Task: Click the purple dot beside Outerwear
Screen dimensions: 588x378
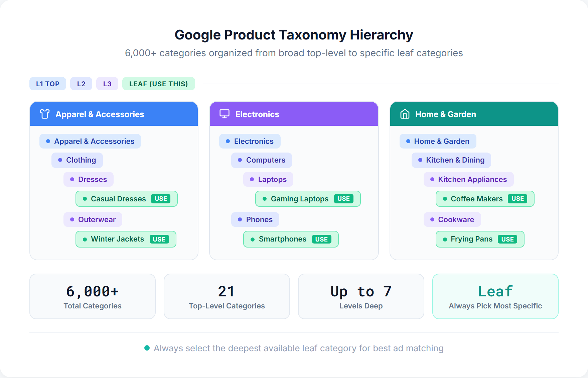Action: (x=72, y=219)
